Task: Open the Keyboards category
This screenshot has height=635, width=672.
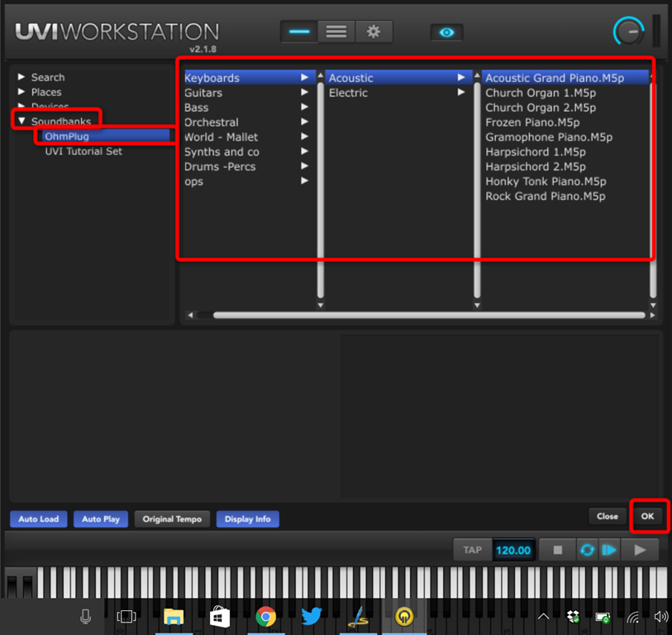Action: pyautogui.click(x=250, y=78)
